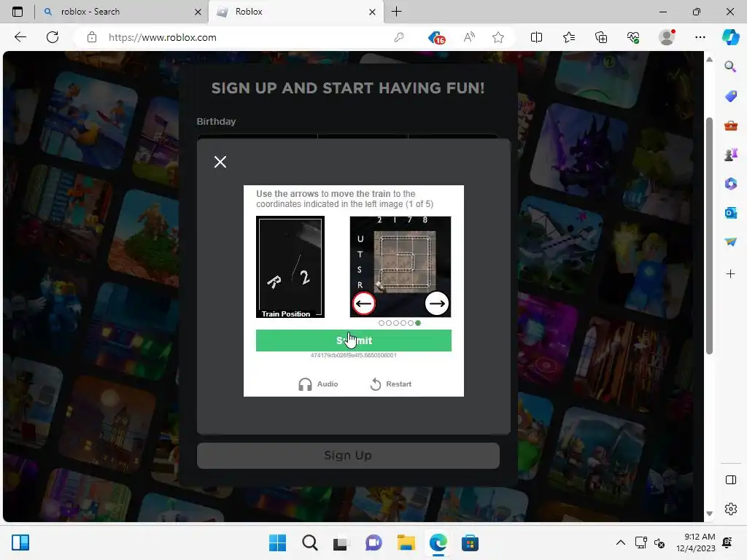Viewport: 747px width, 560px height.
Task: Open File Explorer from taskbar
Action: pyautogui.click(x=406, y=542)
